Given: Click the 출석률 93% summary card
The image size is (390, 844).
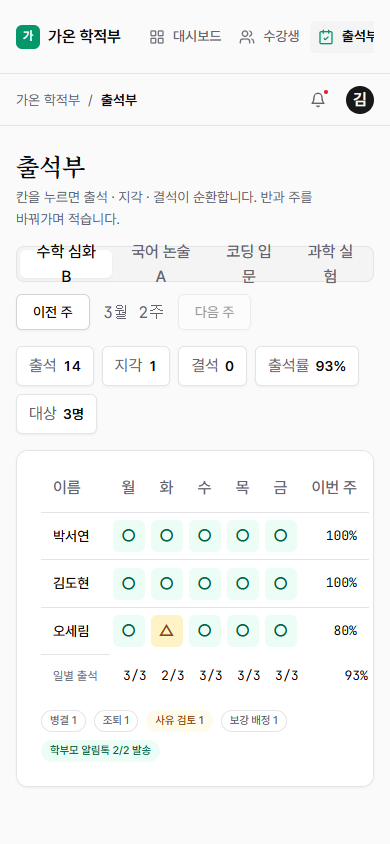Looking at the screenshot, I should tap(307, 366).
